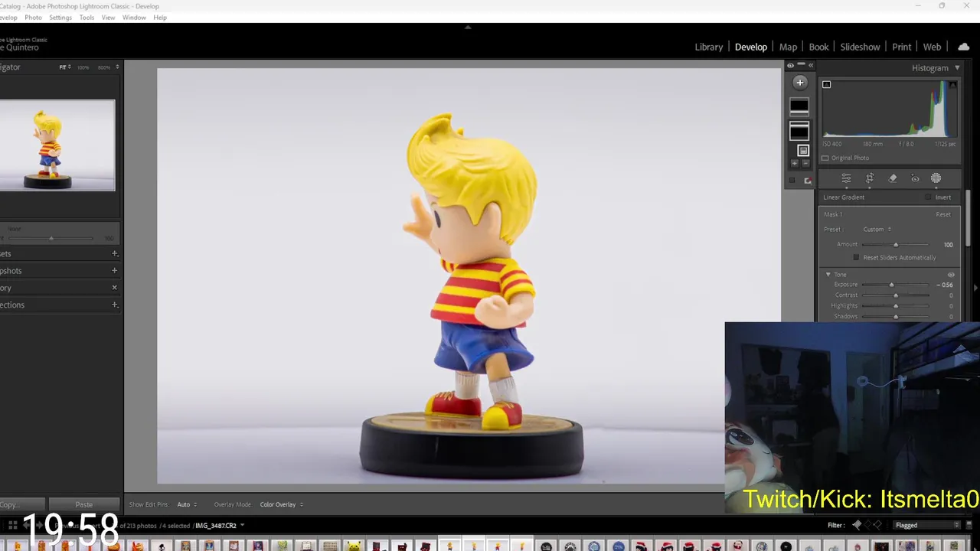Toggle mask overlay visibility eye icon
980x551 pixels.
click(x=790, y=65)
